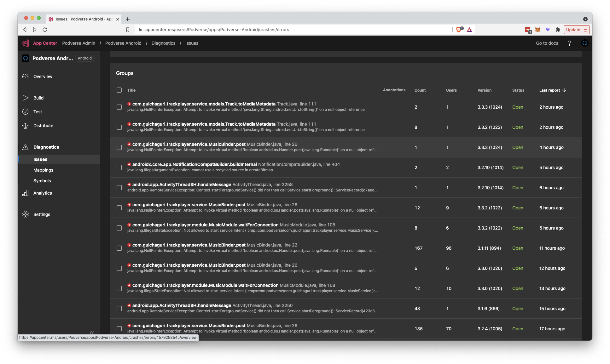Check the first Track.toMediaMetadata issue row
Screen dimensions: 610x364
click(x=119, y=107)
